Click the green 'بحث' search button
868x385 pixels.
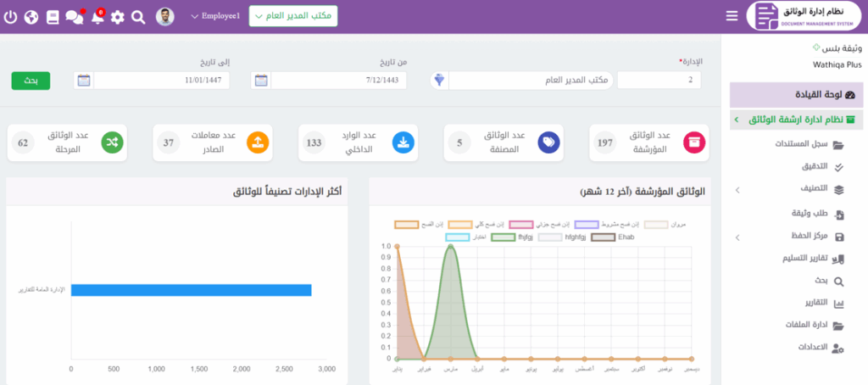(x=31, y=81)
